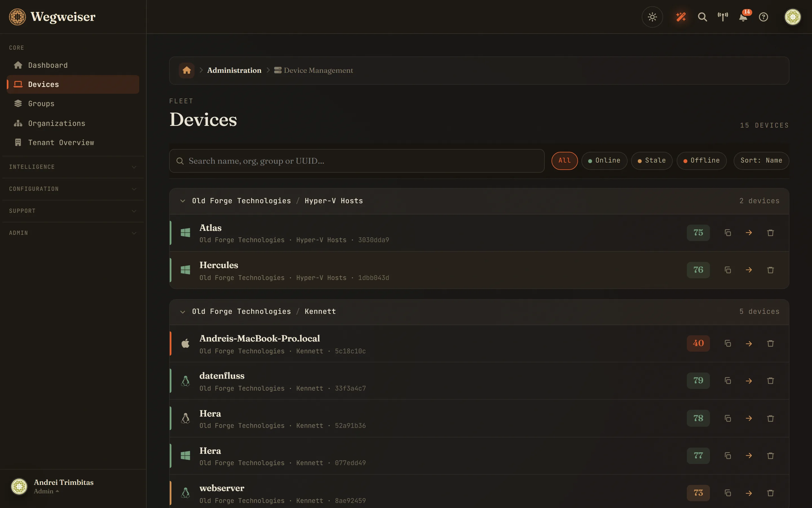Click MacBook health score 40

click(x=698, y=343)
